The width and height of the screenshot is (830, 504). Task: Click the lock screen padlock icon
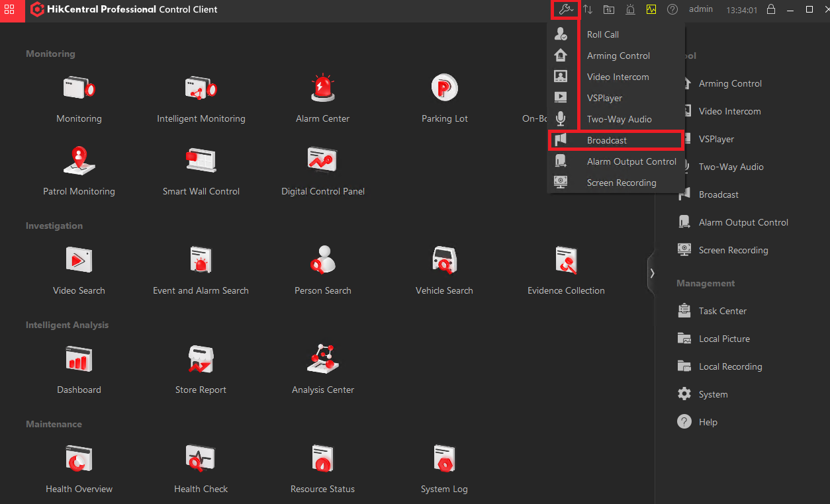tap(771, 9)
